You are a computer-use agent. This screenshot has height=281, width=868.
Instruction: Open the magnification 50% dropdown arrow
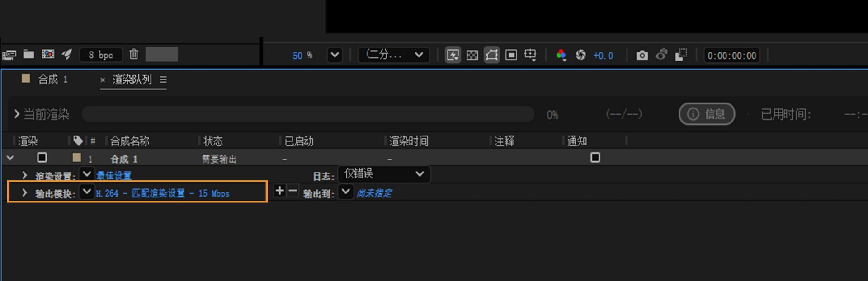pos(335,55)
